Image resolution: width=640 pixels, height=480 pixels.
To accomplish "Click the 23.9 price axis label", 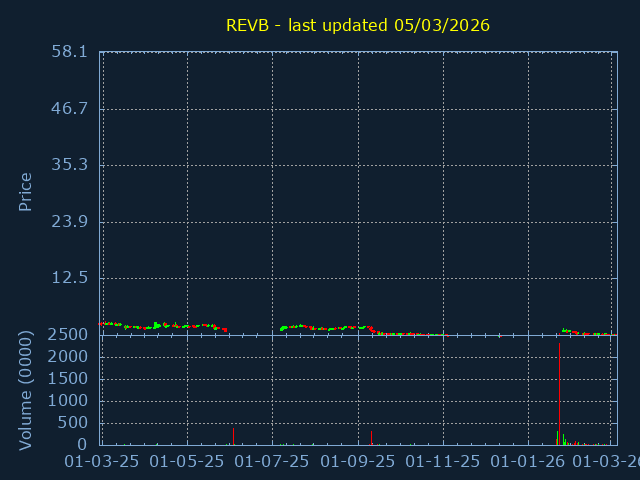I will coord(69,221).
